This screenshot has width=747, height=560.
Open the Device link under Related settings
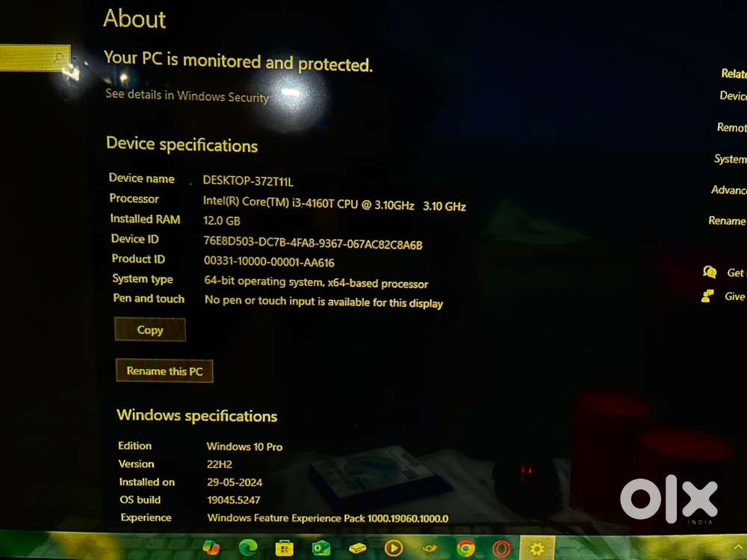point(734,96)
